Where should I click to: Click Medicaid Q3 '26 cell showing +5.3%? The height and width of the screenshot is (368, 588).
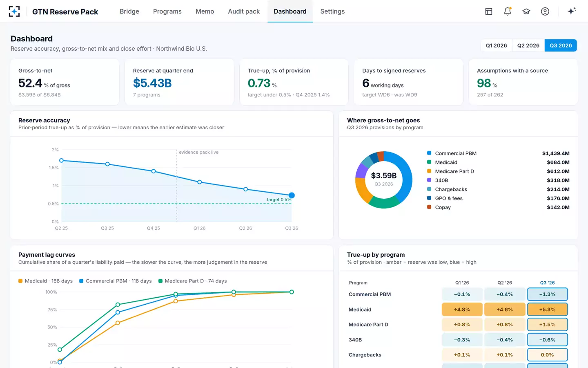(x=547, y=310)
